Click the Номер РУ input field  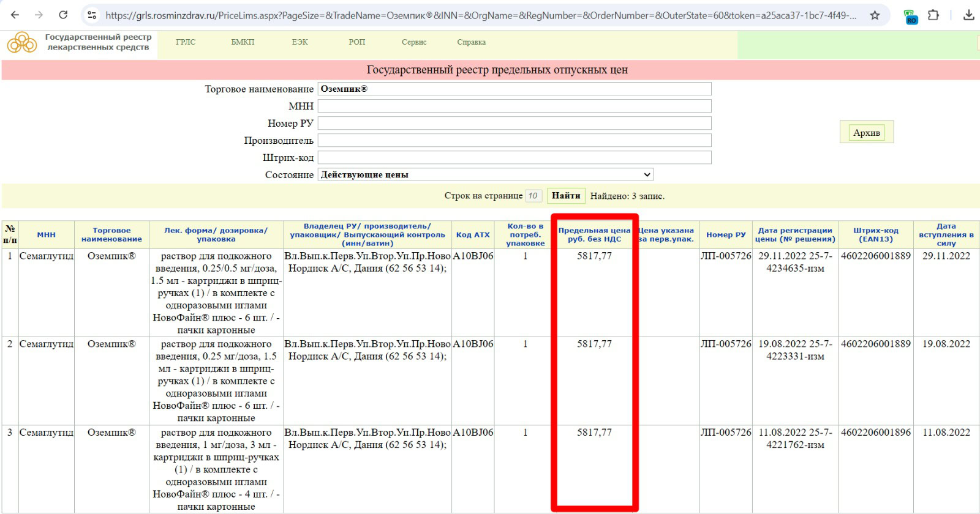point(514,123)
